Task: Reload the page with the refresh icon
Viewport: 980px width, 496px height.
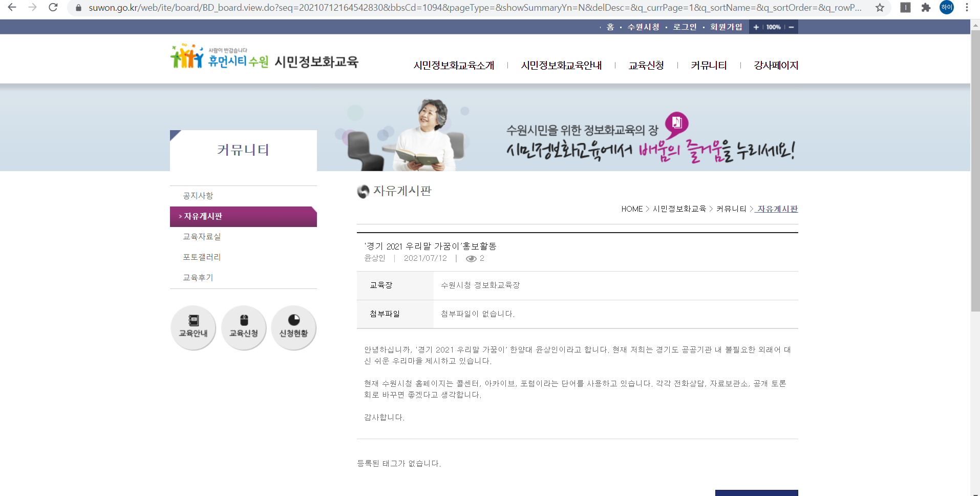Action: point(53,8)
